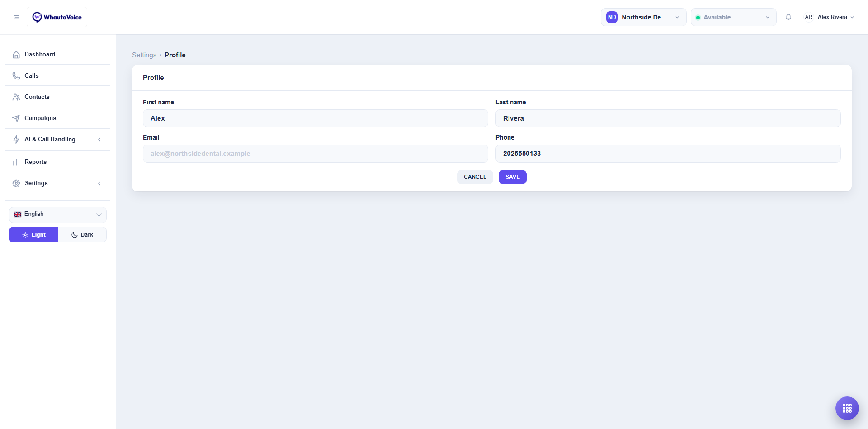Image resolution: width=868 pixels, height=429 pixels.
Task: Click the Campaigns paper plane icon
Action: [x=16, y=118]
